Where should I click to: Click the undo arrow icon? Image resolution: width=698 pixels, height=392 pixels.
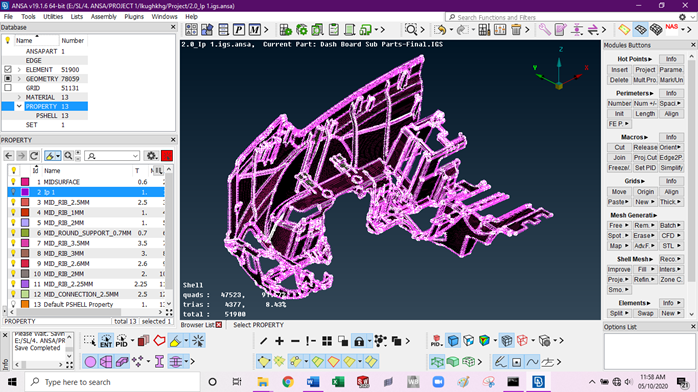click(x=440, y=30)
